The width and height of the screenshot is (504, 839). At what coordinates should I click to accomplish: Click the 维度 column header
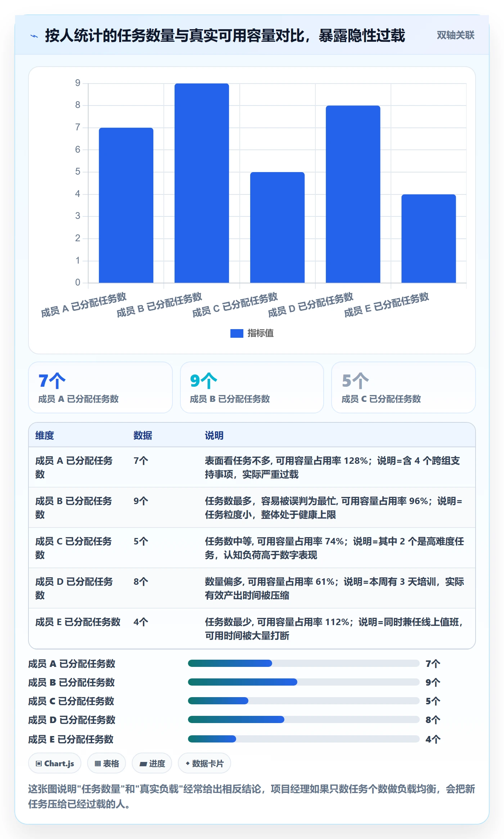(x=45, y=435)
